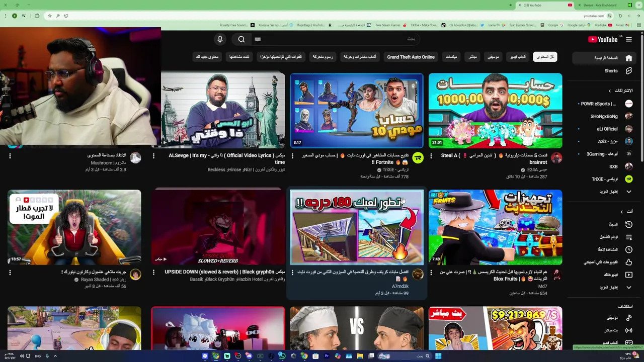Open the 'تجهيزات التحديث' Blox Fruits thumbnail
The height and width of the screenshot is (362, 644).
(x=495, y=227)
